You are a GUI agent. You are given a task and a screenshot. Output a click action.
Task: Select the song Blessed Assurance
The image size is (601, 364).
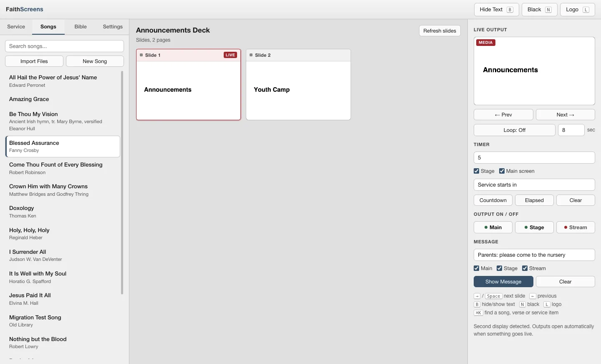[x=63, y=147]
